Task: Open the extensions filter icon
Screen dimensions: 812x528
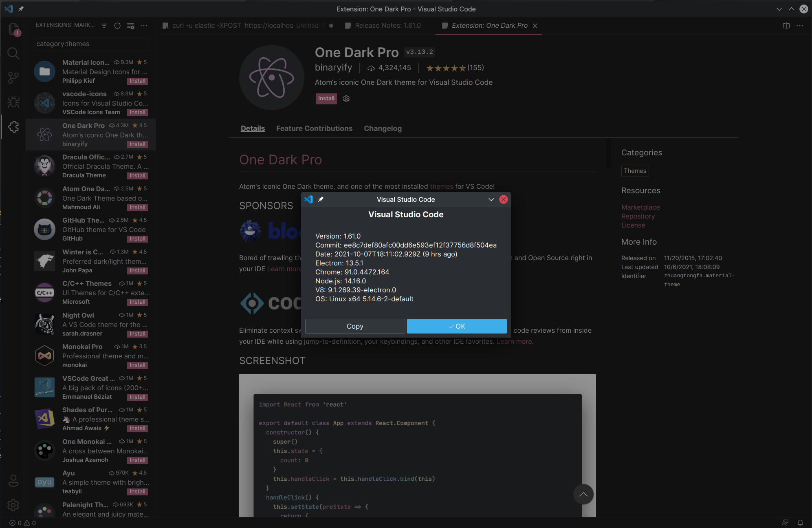Action: 104,25
